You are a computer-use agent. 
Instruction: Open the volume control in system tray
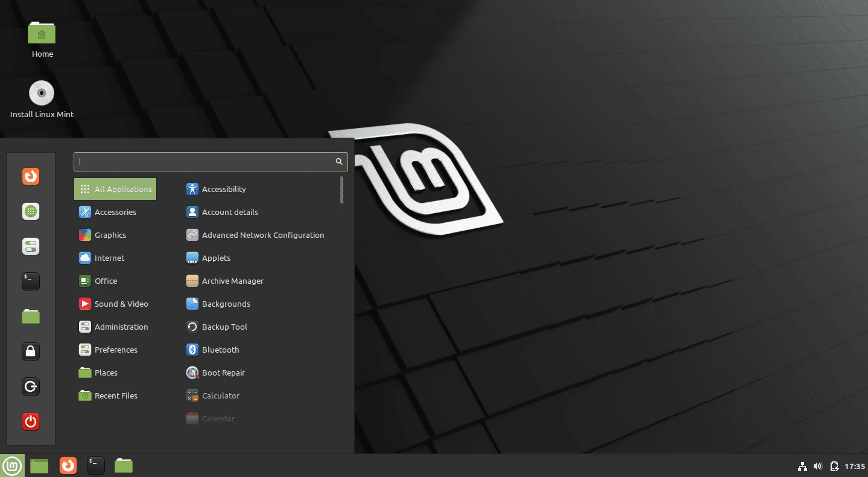point(818,466)
